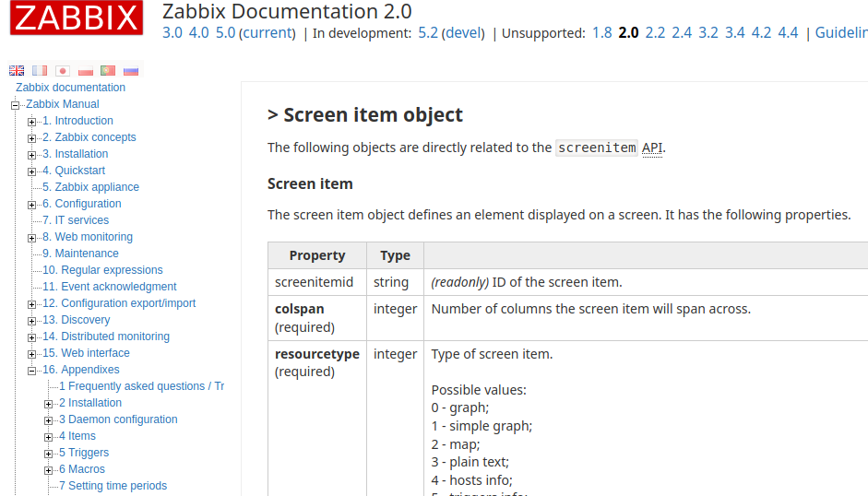The image size is (868, 496).
Task: Open unsupported version 2.4 docs
Action: (682, 32)
